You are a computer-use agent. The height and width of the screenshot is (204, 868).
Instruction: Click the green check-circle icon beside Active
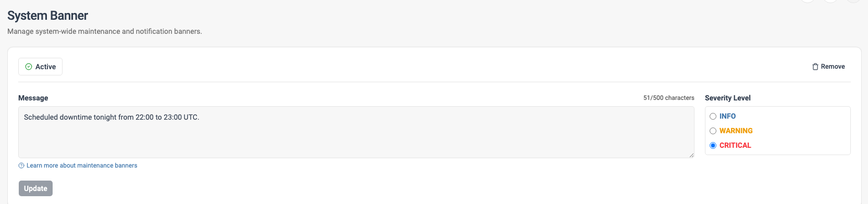[29, 67]
